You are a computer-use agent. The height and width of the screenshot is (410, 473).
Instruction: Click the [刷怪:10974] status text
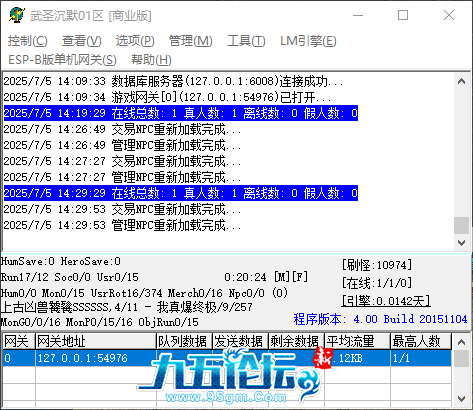[x=377, y=265]
